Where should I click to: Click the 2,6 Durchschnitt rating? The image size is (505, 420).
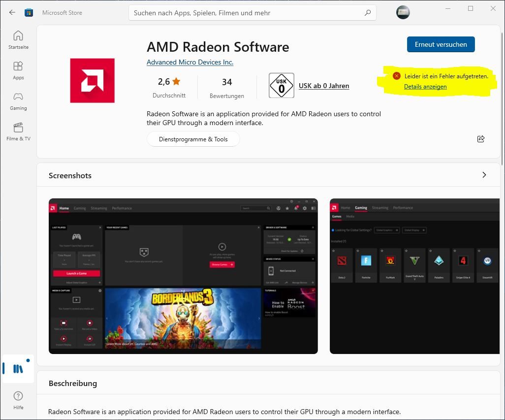[x=169, y=88]
